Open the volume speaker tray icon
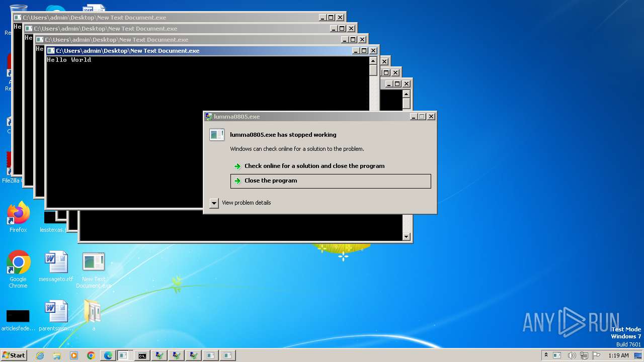Image resolution: width=644 pixels, height=362 pixels. (x=572, y=355)
